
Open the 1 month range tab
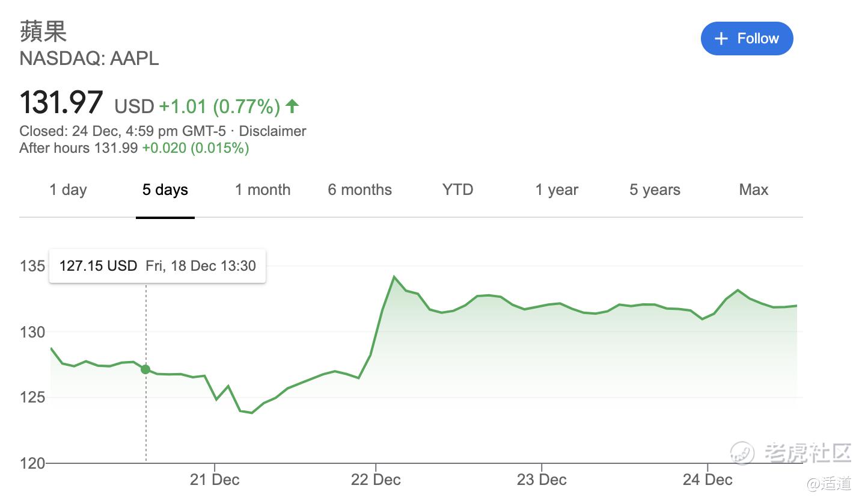tap(262, 190)
